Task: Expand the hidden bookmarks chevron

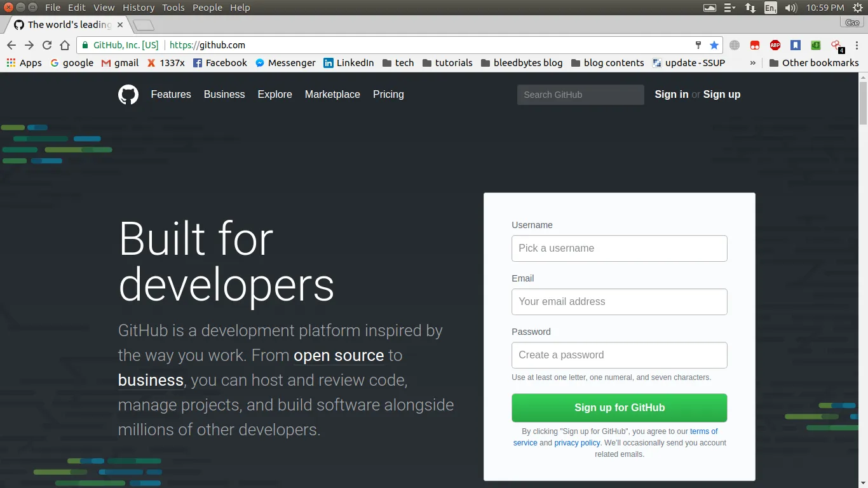Action: 753,63
